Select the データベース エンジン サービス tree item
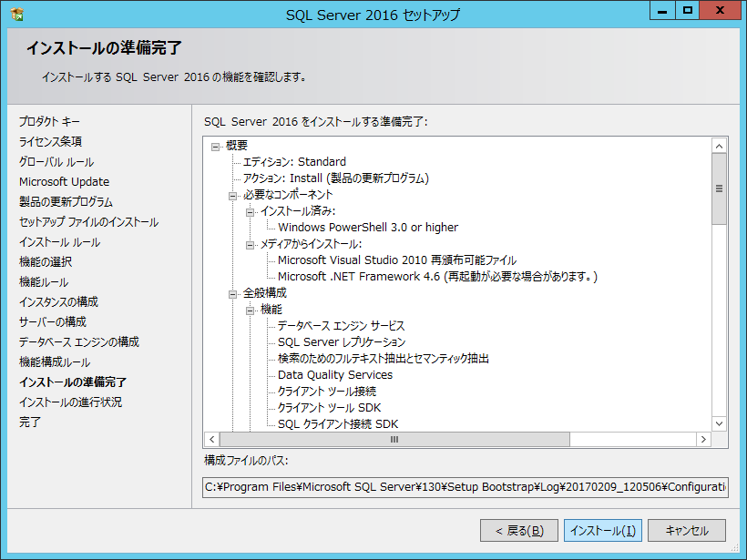The width and height of the screenshot is (747, 560). [x=341, y=326]
